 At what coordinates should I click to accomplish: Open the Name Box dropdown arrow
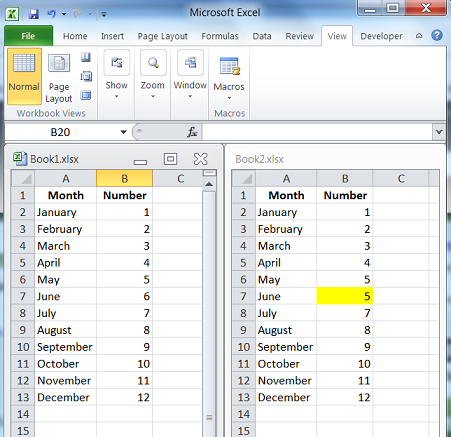click(123, 132)
